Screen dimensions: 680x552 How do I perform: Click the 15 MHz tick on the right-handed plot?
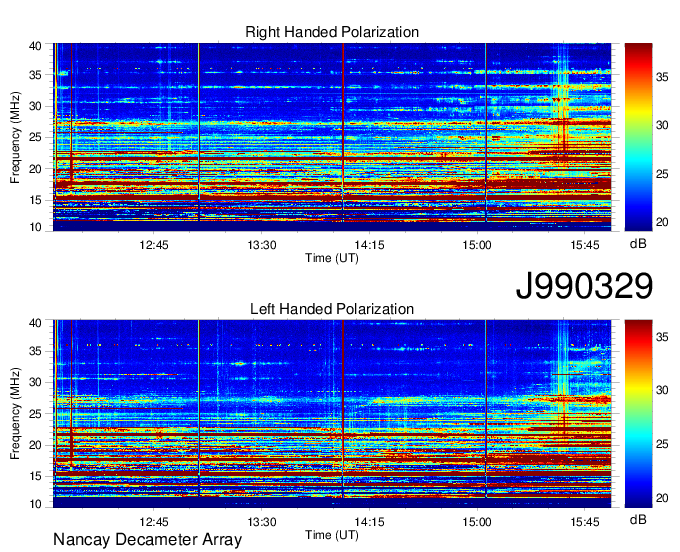[x=36, y=200]
